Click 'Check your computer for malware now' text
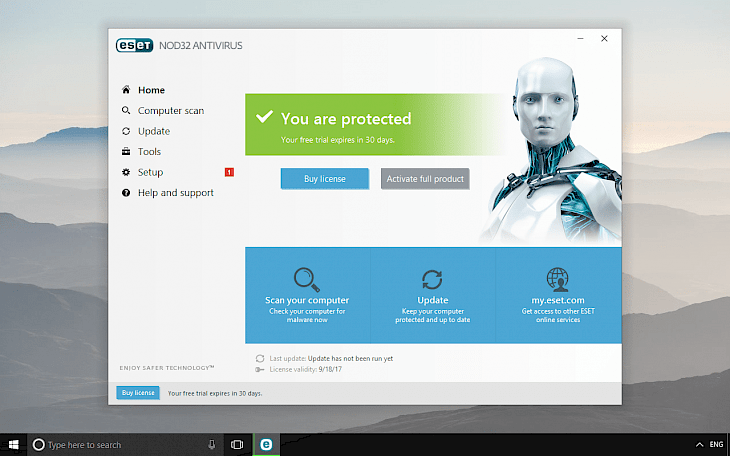Viewport: 730px width, 456px height. tap(307, 315)
